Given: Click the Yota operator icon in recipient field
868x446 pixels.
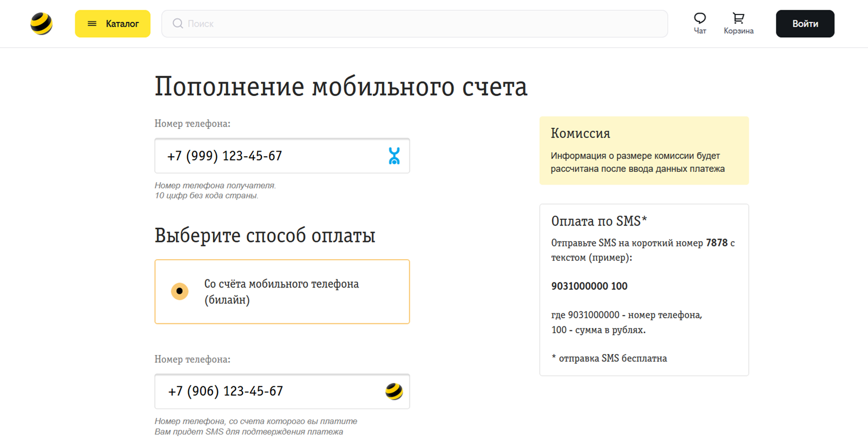Looking at the screenshot, I should point(394,156).
